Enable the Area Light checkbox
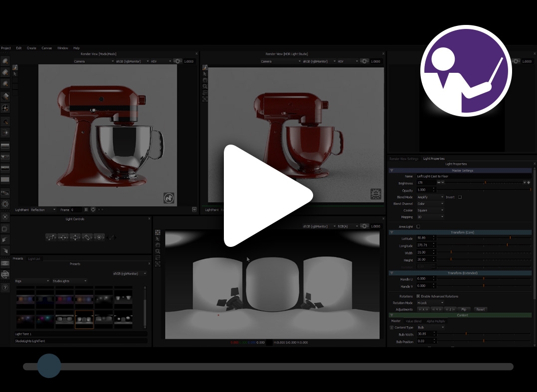Screen dimensions: 537x392 point(418,226)
